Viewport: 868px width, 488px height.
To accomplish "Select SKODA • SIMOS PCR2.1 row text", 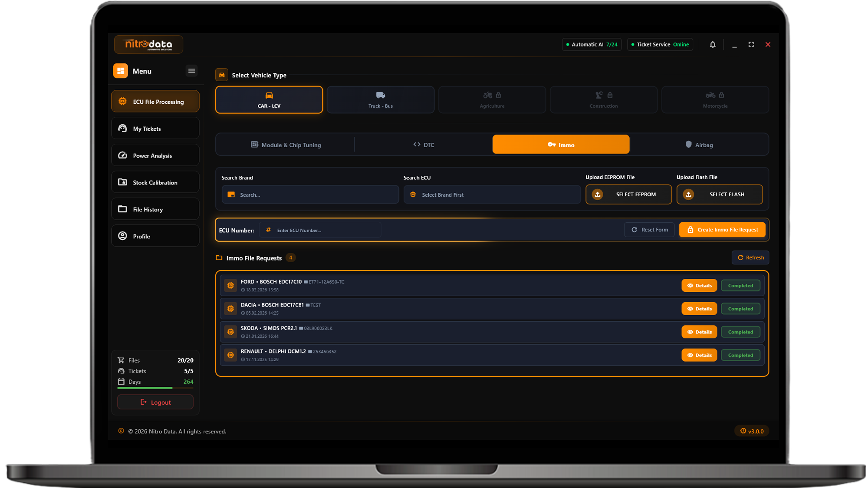I will pos(269,328).
